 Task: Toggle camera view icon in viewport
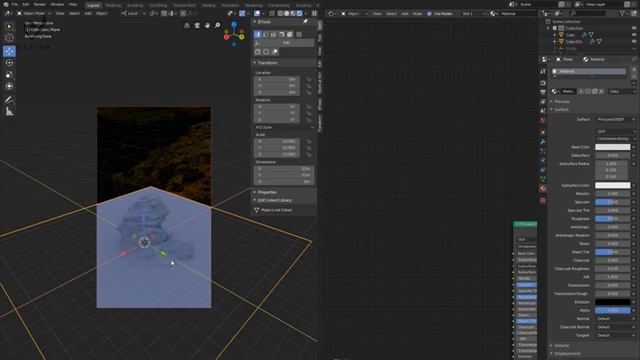point(197,25)
